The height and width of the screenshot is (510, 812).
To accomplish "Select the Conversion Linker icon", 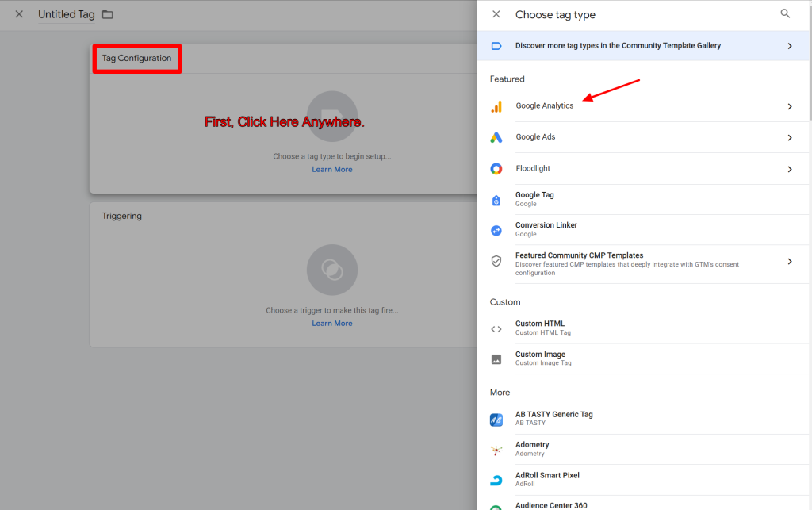I will click(x=497, y=228).
